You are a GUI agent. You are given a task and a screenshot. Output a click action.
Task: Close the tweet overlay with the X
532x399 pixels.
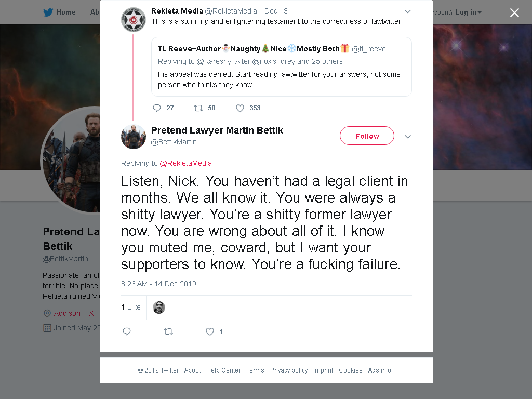coord(514,12)
